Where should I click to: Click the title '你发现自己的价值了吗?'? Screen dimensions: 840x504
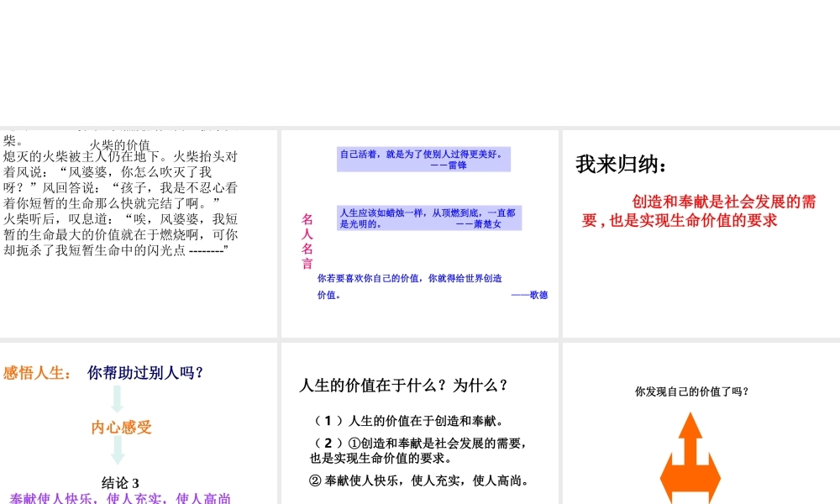coord(691,391)
